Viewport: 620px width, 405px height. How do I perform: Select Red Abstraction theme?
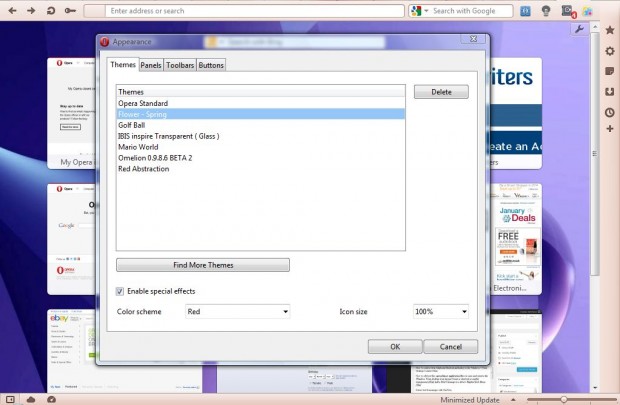261,168
